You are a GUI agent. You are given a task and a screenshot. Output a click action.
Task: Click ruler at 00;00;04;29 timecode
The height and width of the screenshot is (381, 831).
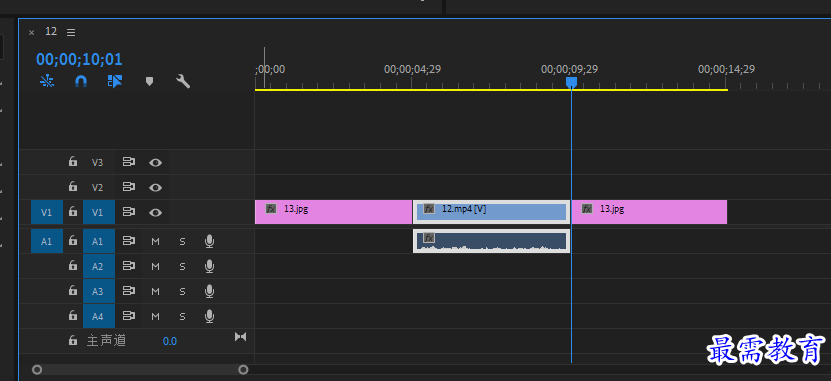(412, 69)
